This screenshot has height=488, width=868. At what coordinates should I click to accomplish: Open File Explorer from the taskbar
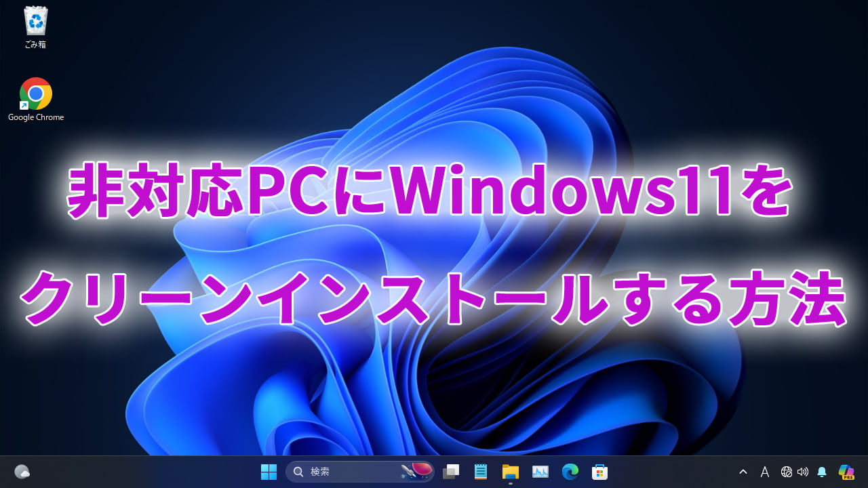pyautogui.click(x=511, y=471)
